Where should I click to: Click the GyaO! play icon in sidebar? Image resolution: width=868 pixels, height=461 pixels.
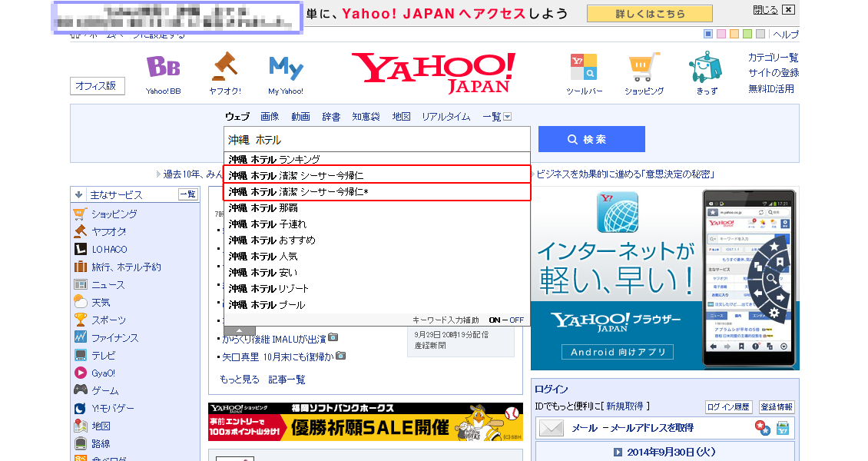[80, 373]
